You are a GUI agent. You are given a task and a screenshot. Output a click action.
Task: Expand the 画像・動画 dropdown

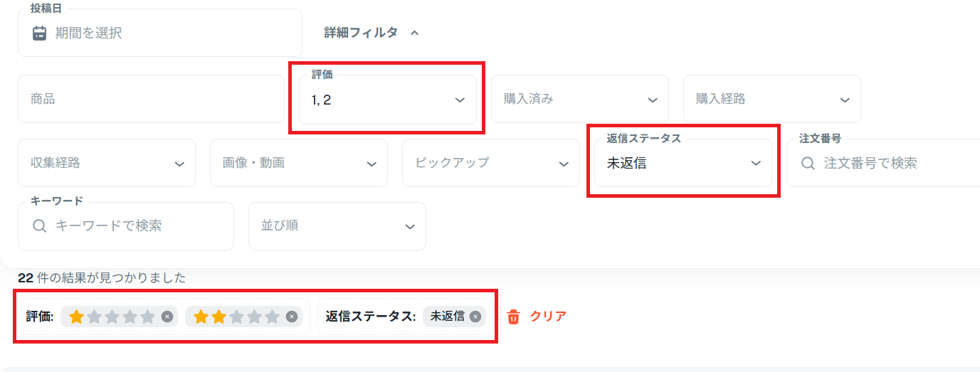tap(299, 163)
